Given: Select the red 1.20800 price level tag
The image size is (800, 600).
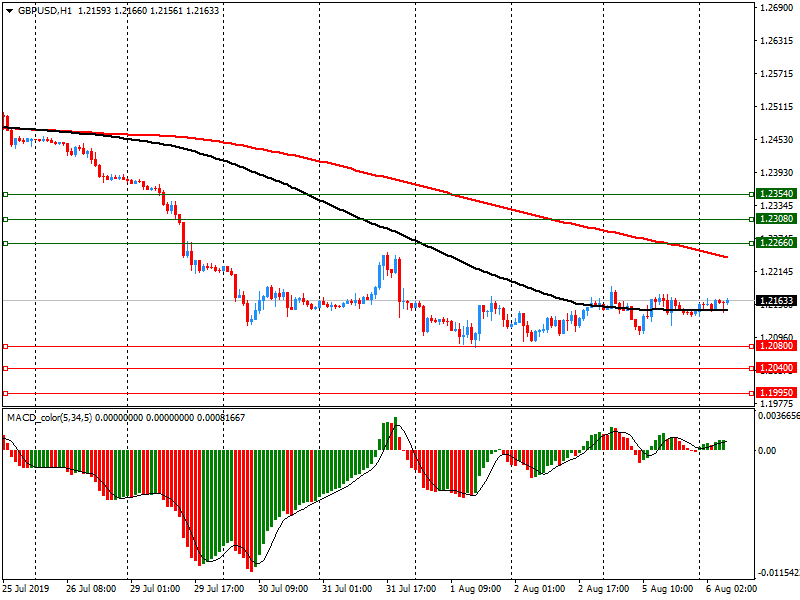Looking at the screenshot, I should pyautogui.click(x=777, y=346).
